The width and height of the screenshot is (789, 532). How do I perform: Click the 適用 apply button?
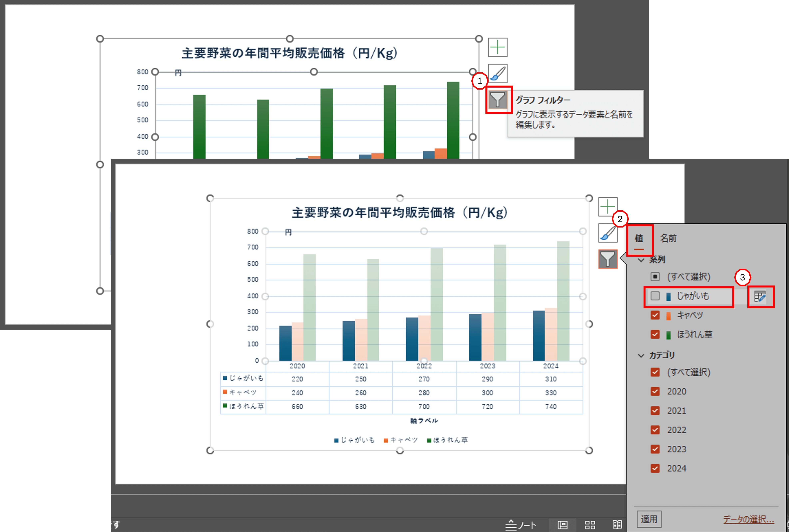(649, 519)
